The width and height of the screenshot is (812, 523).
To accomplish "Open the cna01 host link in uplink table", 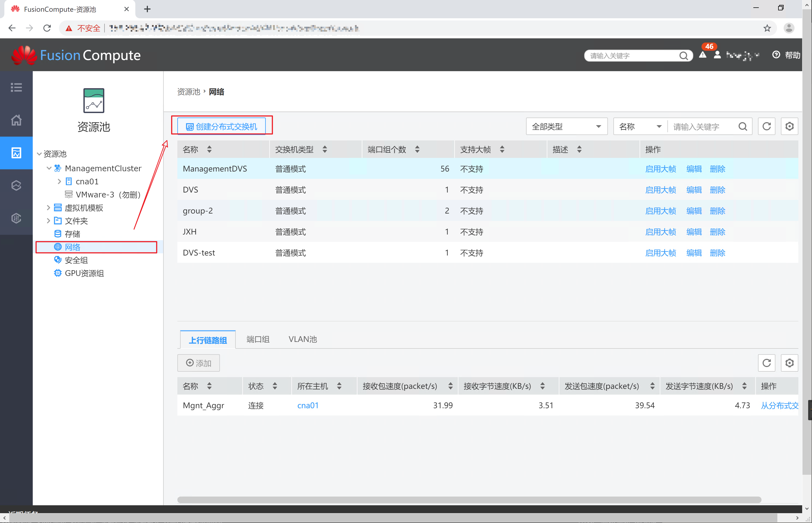I will [308, 405].
